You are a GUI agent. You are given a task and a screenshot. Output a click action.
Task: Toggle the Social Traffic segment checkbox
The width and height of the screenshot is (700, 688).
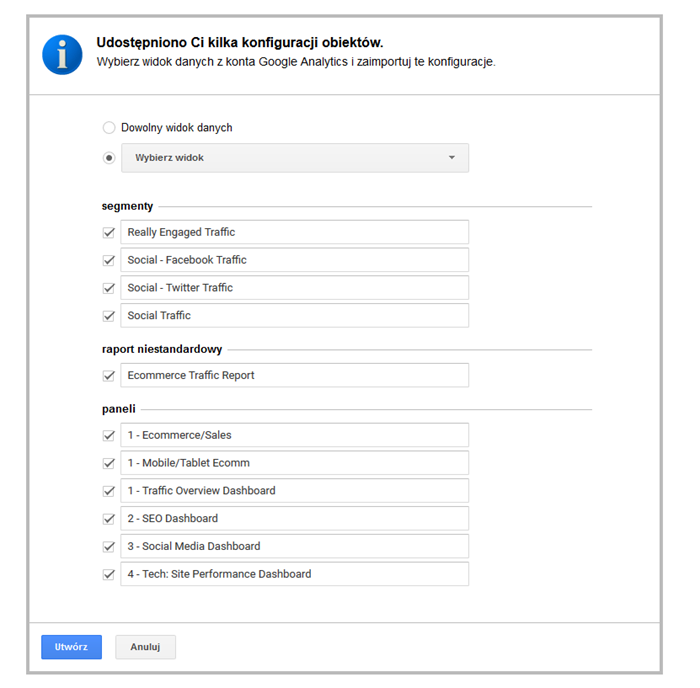point(109,316)
